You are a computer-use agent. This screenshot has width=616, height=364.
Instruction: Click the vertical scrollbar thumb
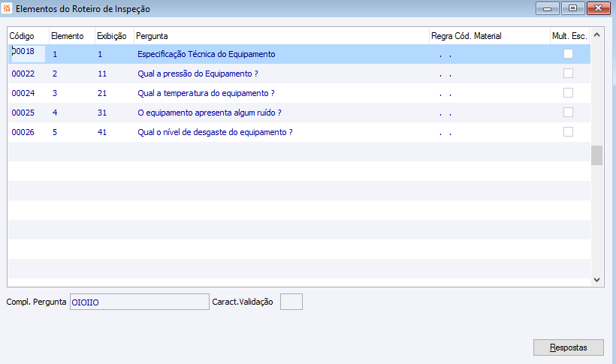pos(596,155)
